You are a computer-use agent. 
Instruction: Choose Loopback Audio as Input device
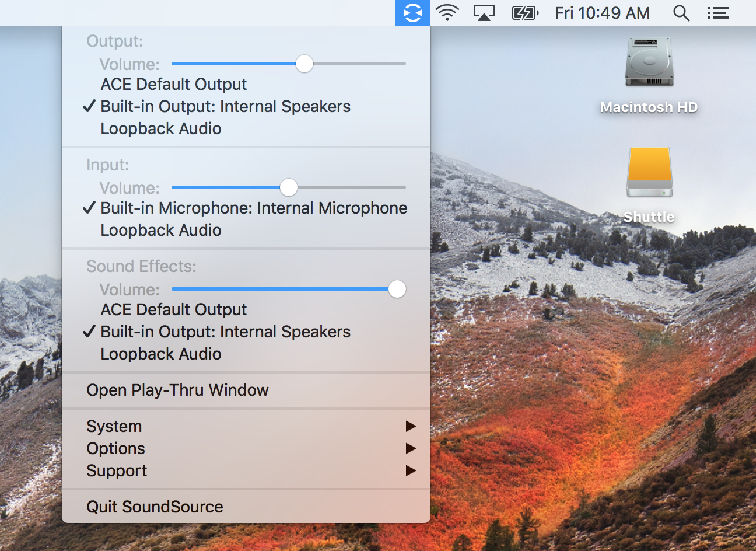(246, 230)
